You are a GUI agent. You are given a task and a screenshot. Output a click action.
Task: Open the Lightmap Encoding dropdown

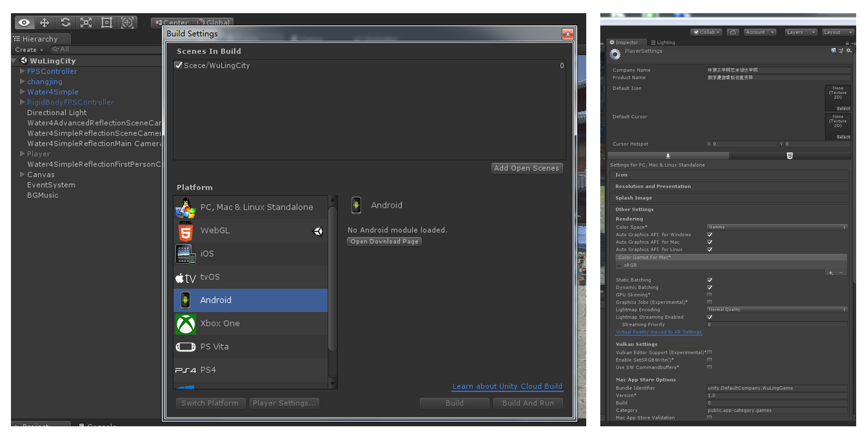pos(777,309)
